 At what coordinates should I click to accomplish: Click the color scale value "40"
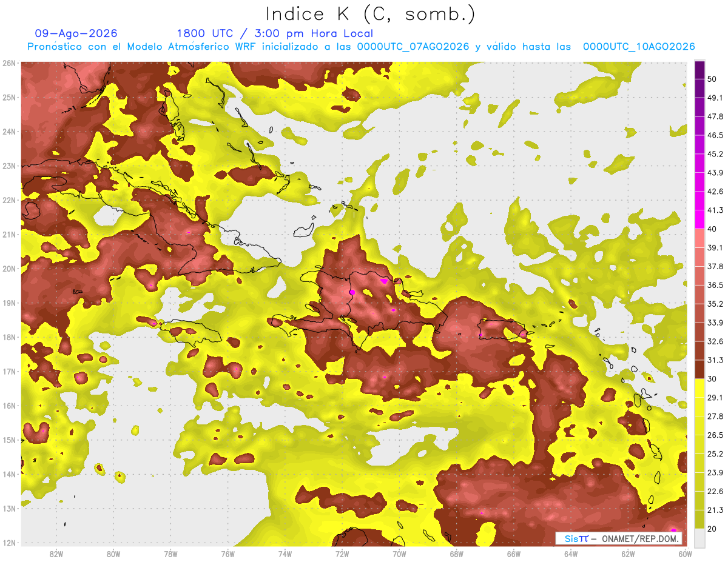click(712, 229)
